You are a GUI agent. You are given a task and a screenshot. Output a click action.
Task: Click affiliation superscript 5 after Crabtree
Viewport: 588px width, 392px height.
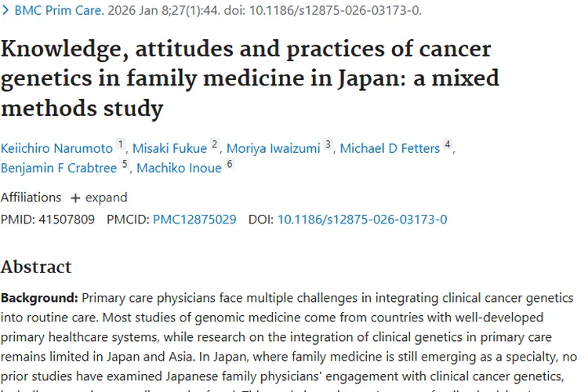coord(124,164)
